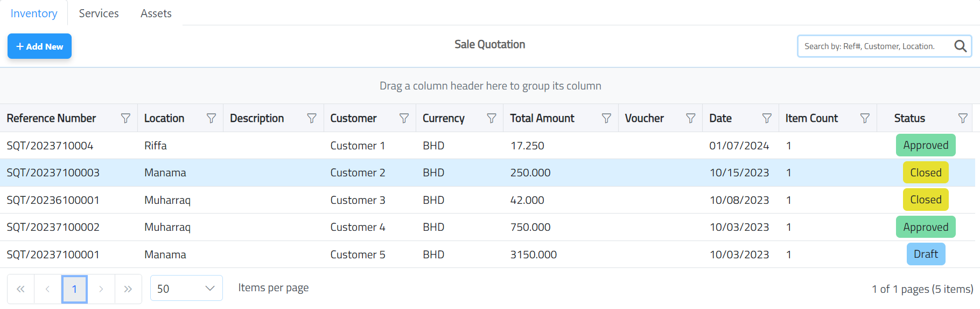Screen dimensions: 980x309
Task: Click the Draft status badge
Action: tap(925, 255)
